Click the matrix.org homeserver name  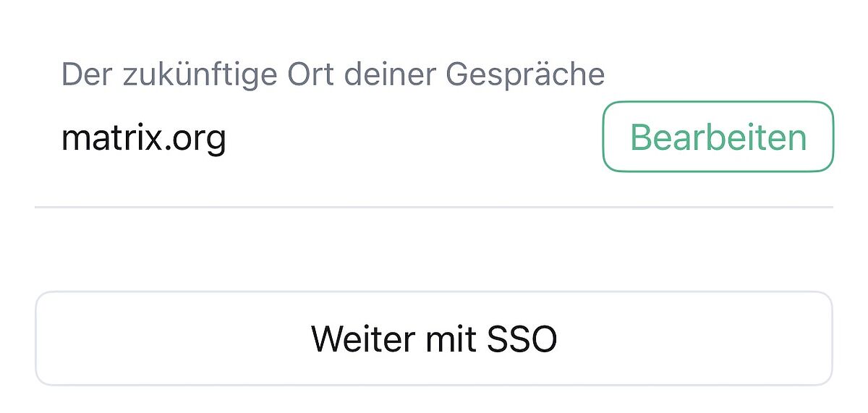click(x=143, y=137)
